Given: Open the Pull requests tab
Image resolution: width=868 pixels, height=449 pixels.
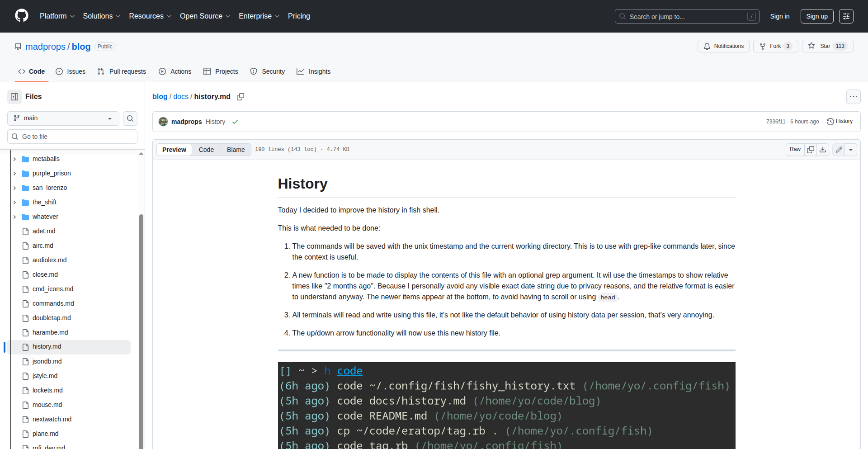Looking at the screenshot, I should point(122,71).
